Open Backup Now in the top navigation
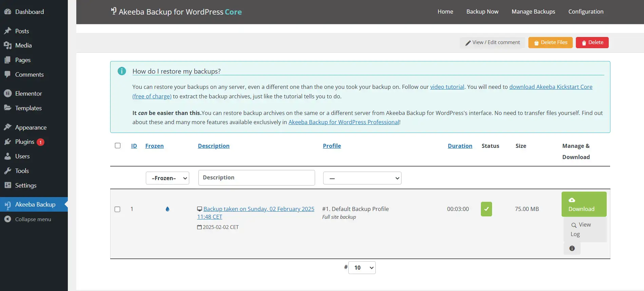Screen dimensions: 644x291 point(482,12)
